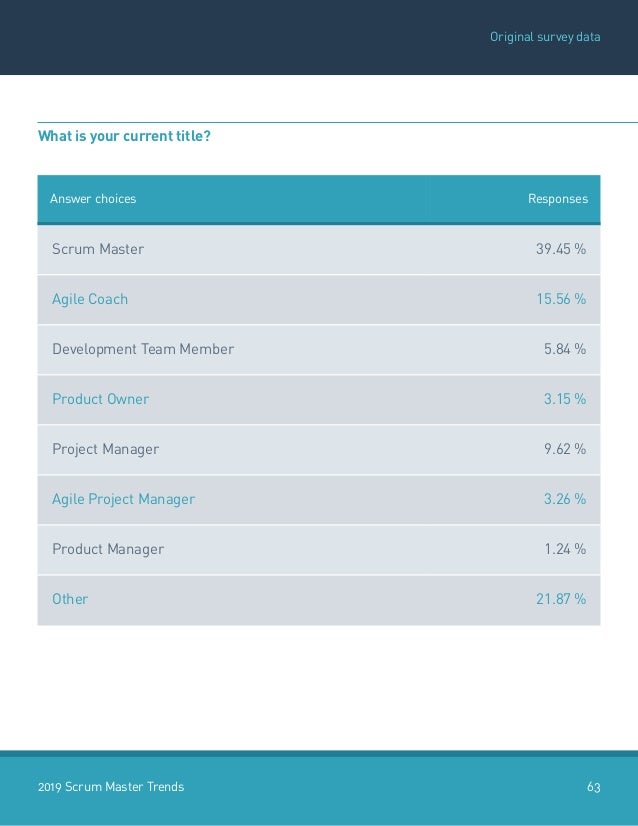Click the 3.26 % response value
This screenshot has height=826, width=638.
[x=565, y=499]
